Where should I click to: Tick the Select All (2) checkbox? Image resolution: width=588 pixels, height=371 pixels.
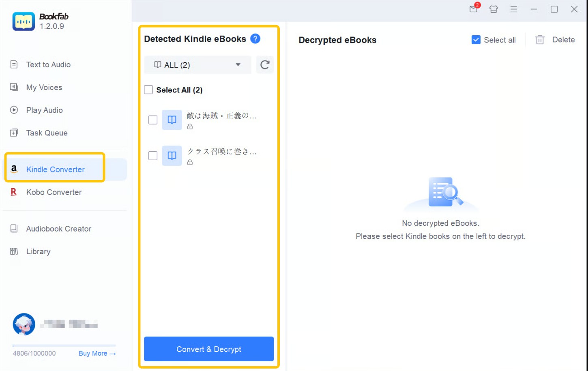pos(149,90)
